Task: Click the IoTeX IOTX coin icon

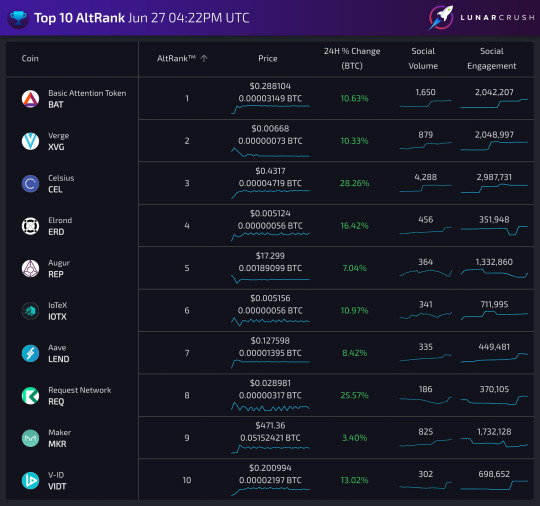Action: click(30, 311)
